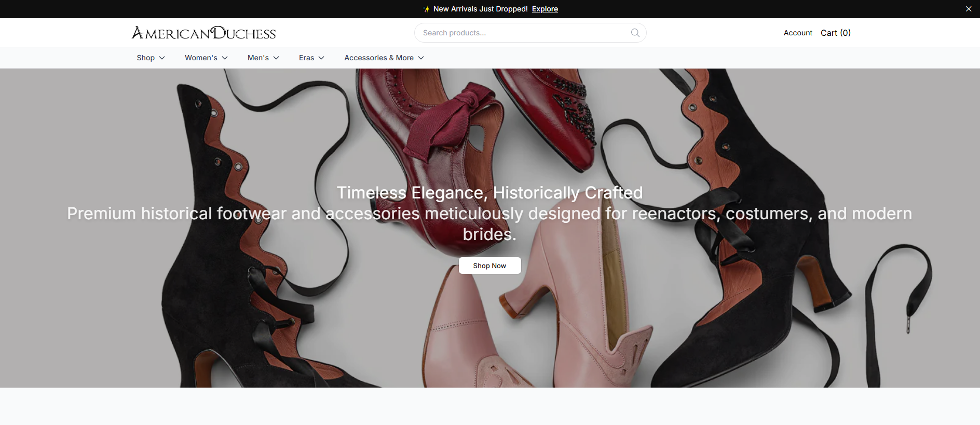Click the 'New Arrivals Just Dropped!' announcement text
980x425 pixels.
(480, 9)
